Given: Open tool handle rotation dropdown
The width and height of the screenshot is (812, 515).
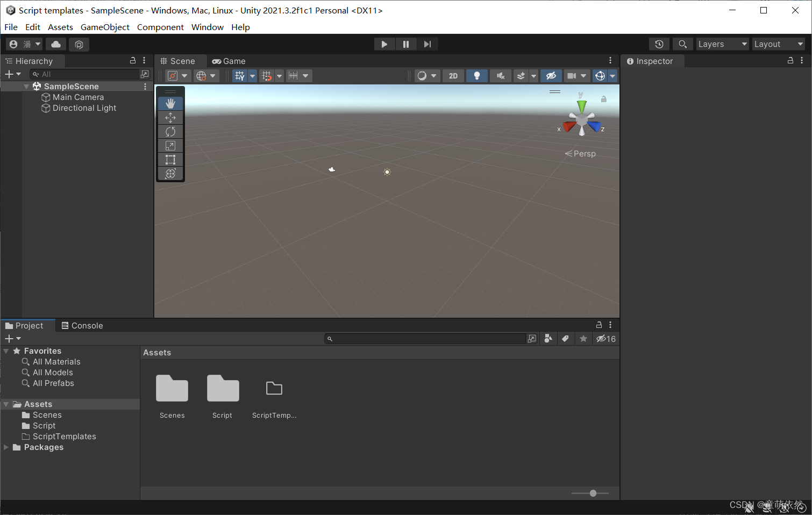Looking at the screenshot, I should tap(206, 76).
